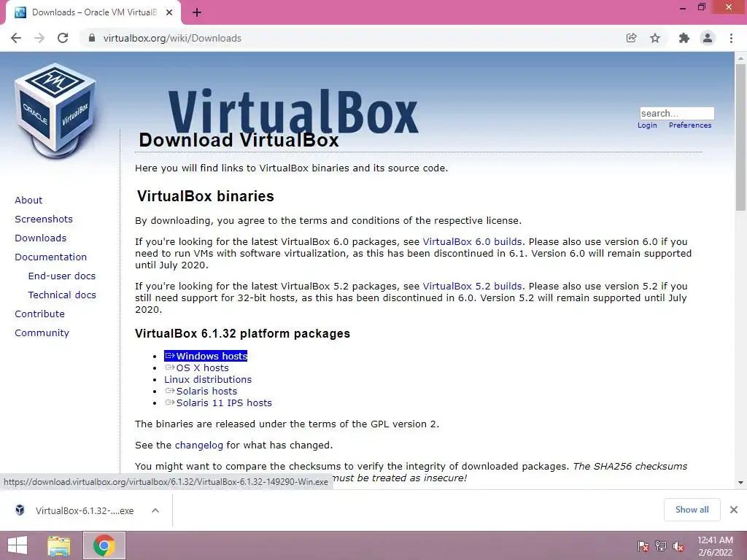747x560 pixels.
Task: Open the About sidebar link
Action: [x=28, y=200]
